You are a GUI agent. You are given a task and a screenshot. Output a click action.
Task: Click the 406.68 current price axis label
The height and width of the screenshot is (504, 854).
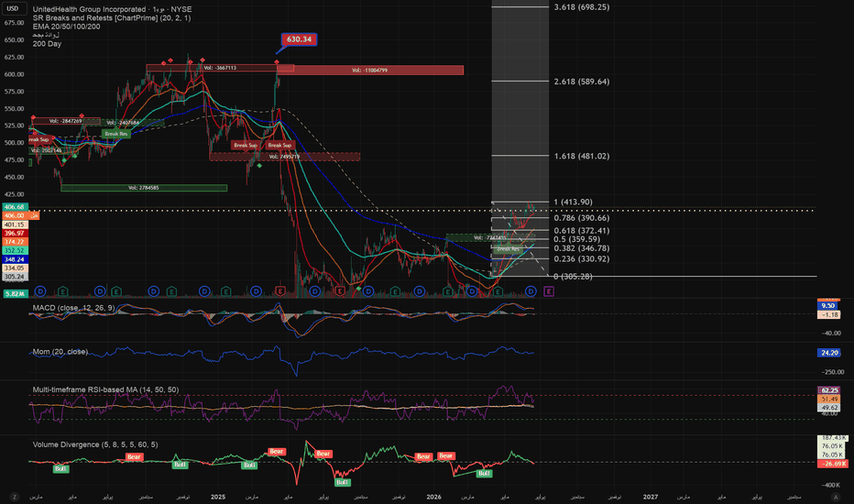[15, 207]
